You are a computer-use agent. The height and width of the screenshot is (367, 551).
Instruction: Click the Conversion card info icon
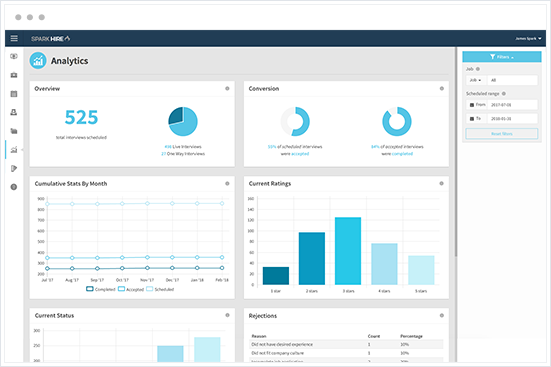click(442, 89)
